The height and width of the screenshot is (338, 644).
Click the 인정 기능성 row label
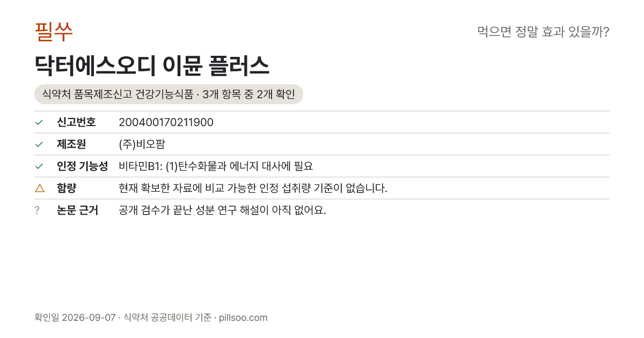tap(82, 166)
